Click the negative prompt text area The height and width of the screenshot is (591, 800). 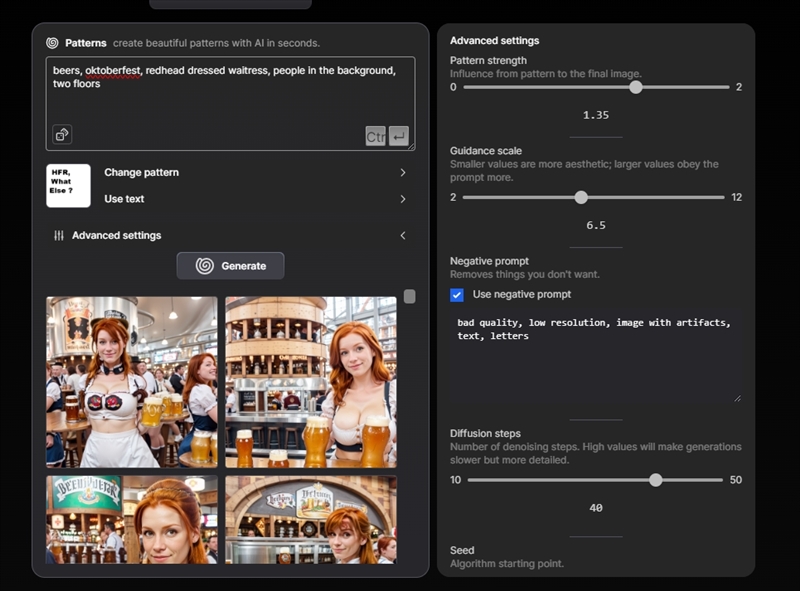(595, 360)
